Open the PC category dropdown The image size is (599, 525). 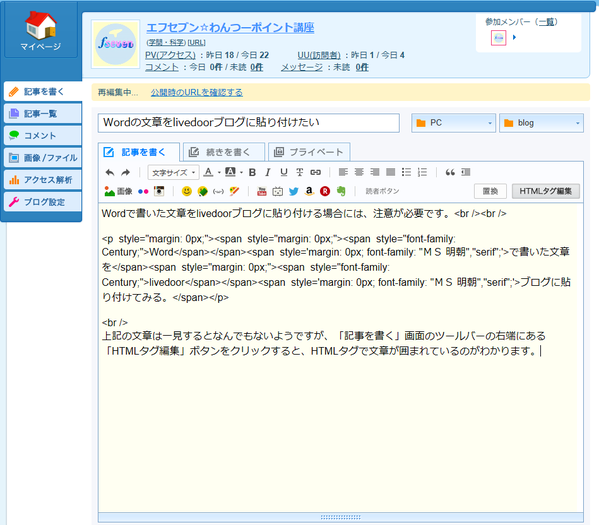pos(453,123)
